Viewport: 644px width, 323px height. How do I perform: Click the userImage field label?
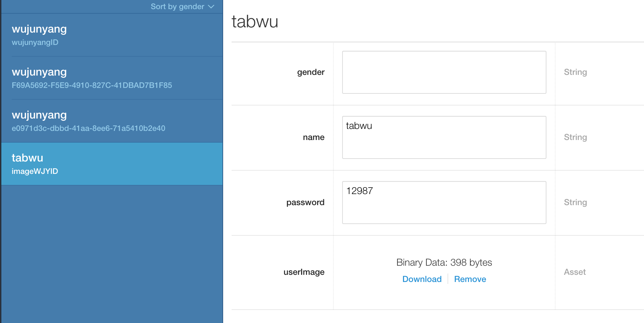pos(304,272)
